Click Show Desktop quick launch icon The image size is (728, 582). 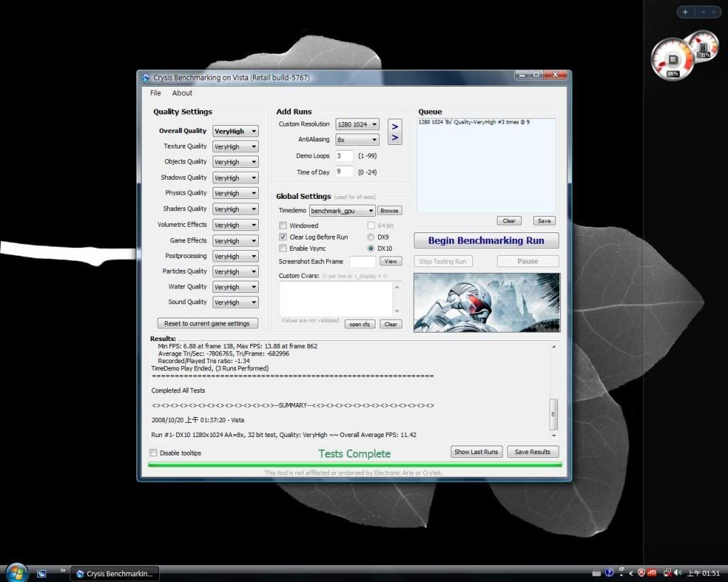pos(41,573)
